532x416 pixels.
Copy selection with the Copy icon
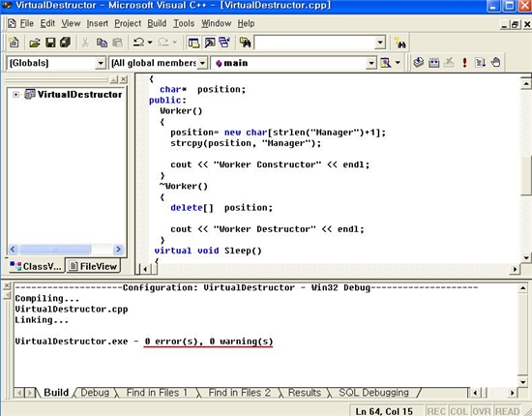102,43
